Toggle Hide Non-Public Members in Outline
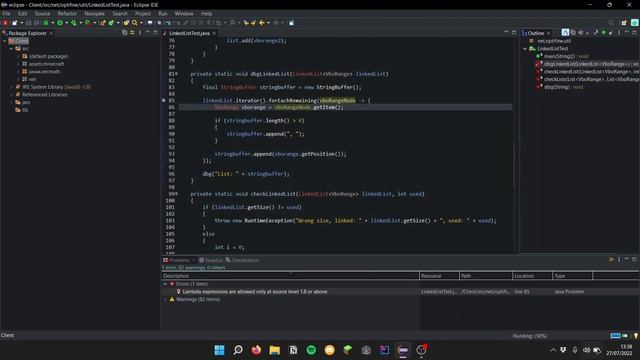This screenshot has height=360, width=640. click(604, 33)
